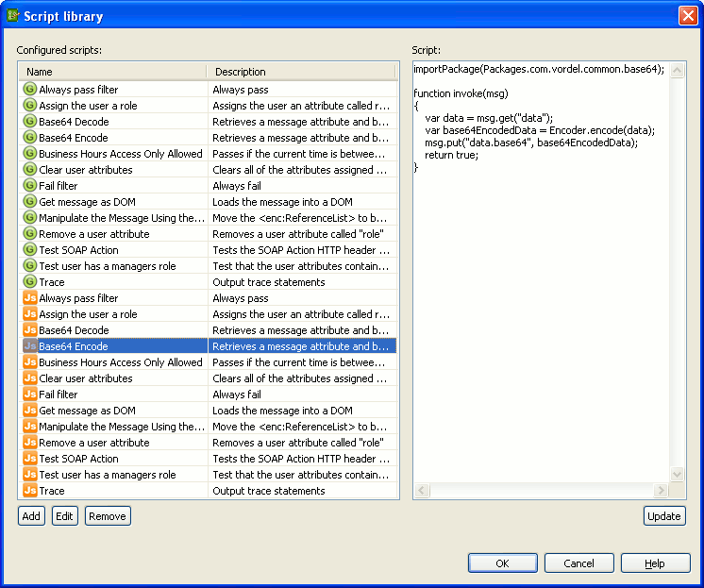Click 'Loads the message into a DOM' Groovy row
This screenshot has width=704, height=588.
point(282,202)
